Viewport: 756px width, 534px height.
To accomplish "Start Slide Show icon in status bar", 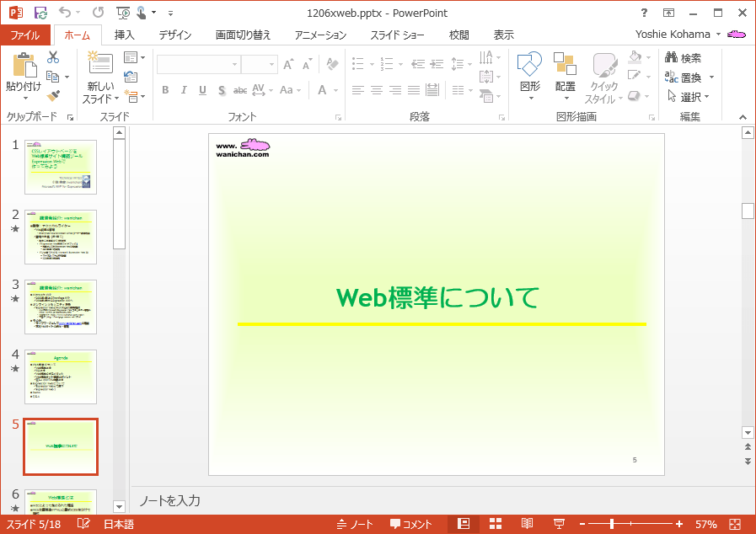I will (559, 524).
